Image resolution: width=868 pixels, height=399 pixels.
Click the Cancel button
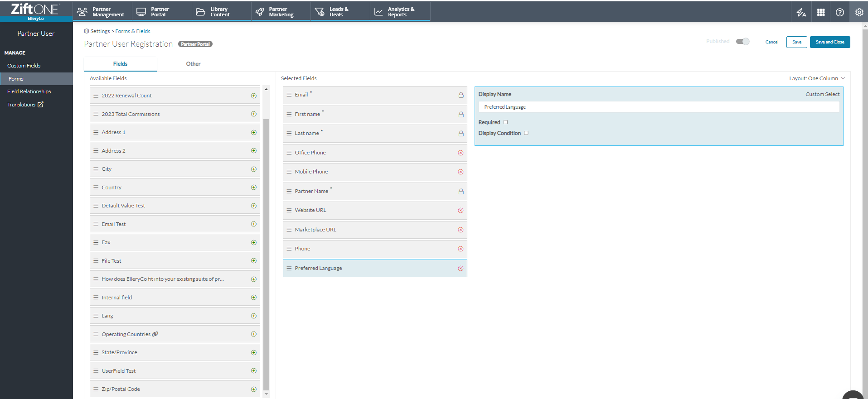pos(772,42)
